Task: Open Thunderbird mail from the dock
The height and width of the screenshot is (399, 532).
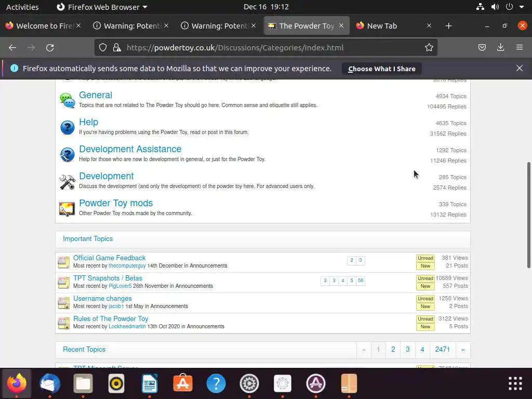Action: tap(50, 383)
